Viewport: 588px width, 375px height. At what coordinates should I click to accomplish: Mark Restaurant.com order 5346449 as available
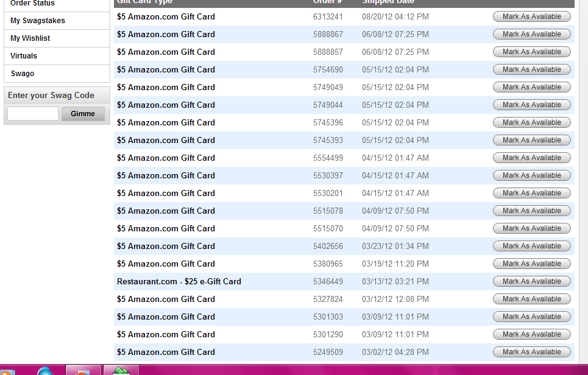531,282
